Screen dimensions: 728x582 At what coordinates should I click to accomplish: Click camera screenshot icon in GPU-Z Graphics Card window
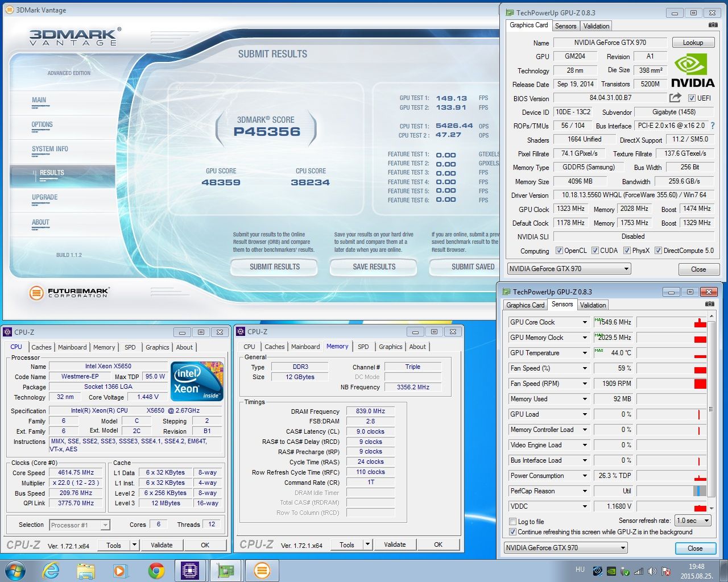713,25
